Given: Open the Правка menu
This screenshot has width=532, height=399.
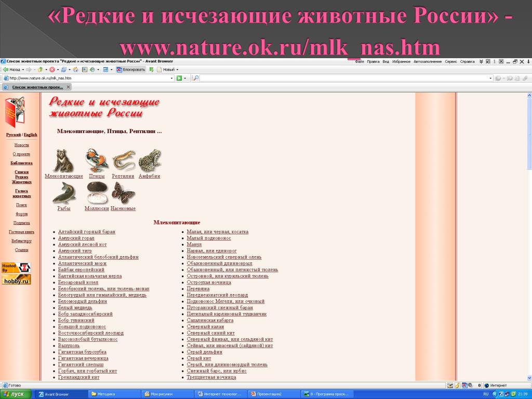Looking at the screenshot, I should [x=373, y=62].
